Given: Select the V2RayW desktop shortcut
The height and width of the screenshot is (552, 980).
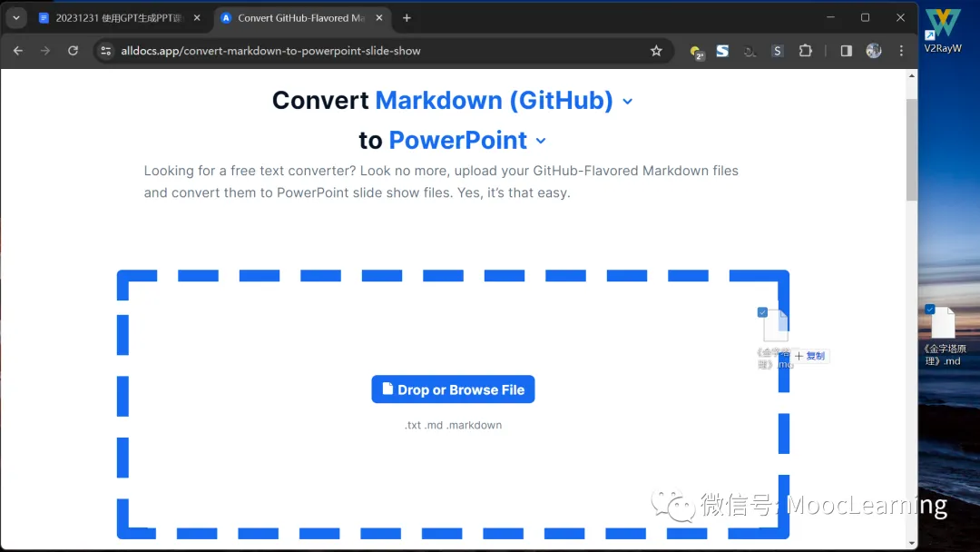Looking at the screenshot, I should pos(943,31).
